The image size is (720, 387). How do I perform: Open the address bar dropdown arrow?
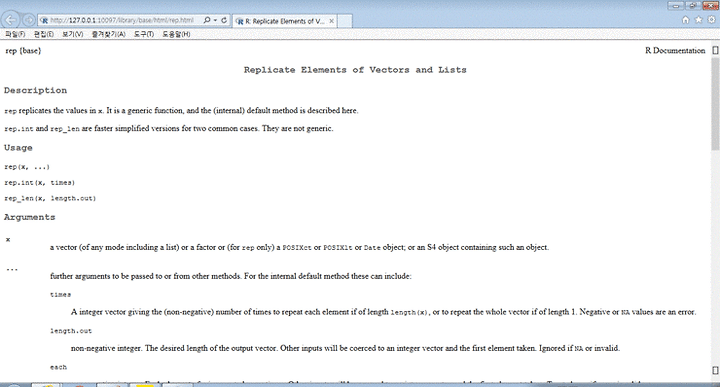point(215,20)
